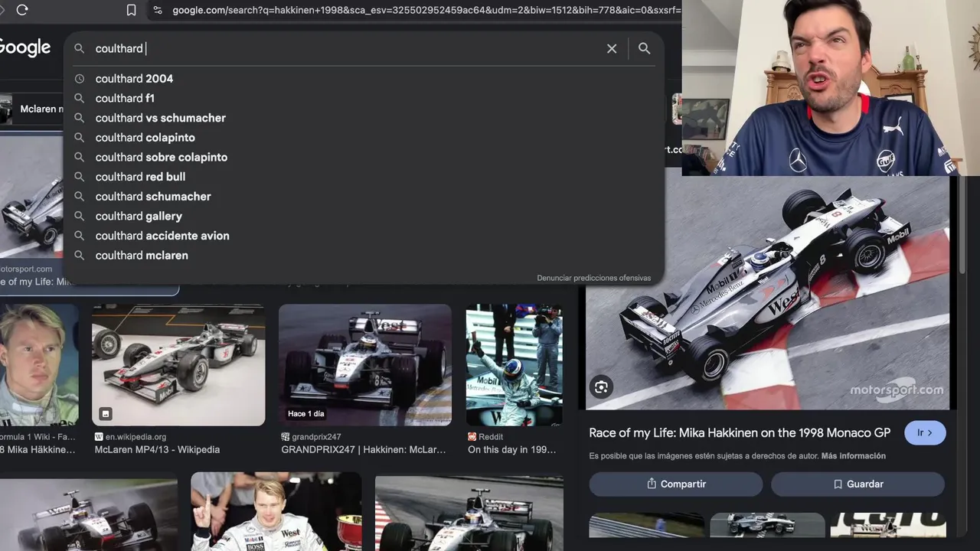Open site information icon beside the URL

tap(157, 10)
